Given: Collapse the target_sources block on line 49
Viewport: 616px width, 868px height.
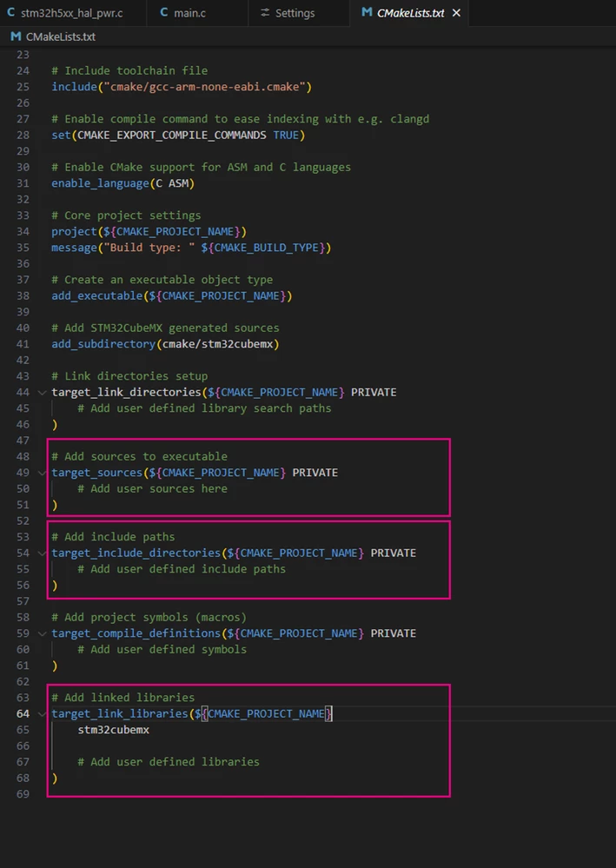Looking at the screenshot, I should click(42, 473).
